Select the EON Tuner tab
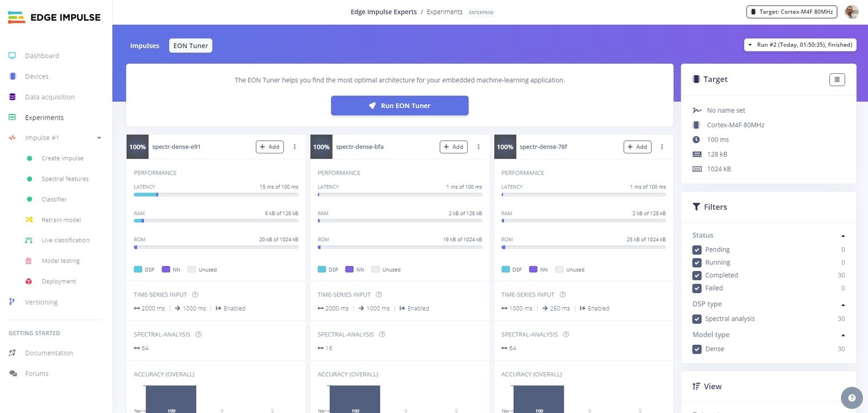 (x=190, y=46)
